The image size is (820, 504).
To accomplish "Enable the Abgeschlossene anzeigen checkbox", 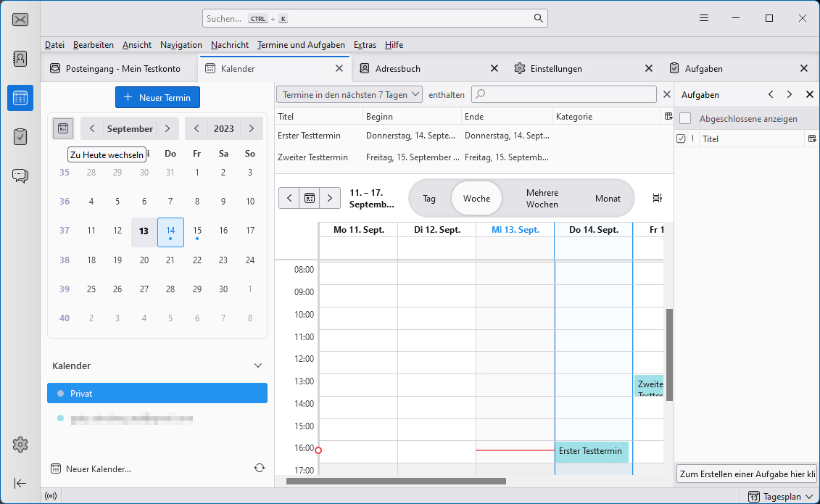I will [x=685, y=119].
